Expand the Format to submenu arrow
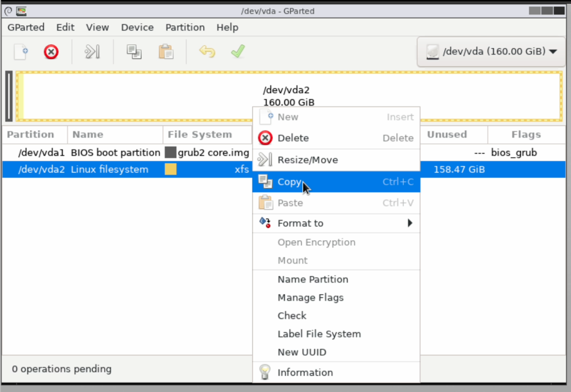Image resolution: width=571 pixels, height=392 pixels. coord(410,223)
